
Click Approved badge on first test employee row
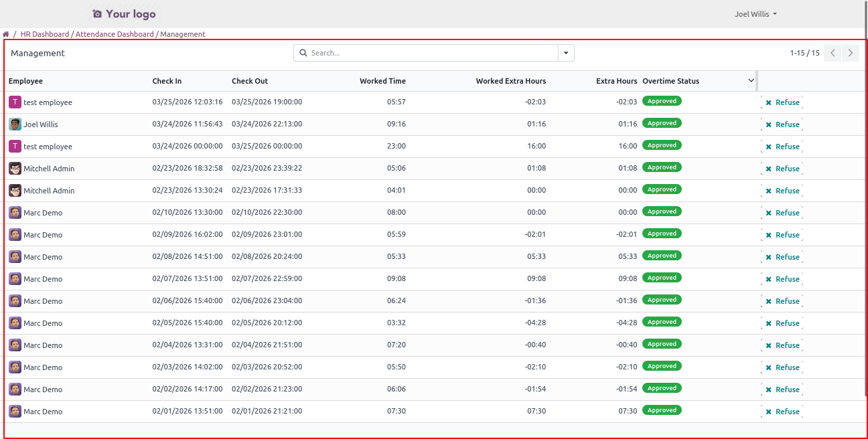click(662, 101)
